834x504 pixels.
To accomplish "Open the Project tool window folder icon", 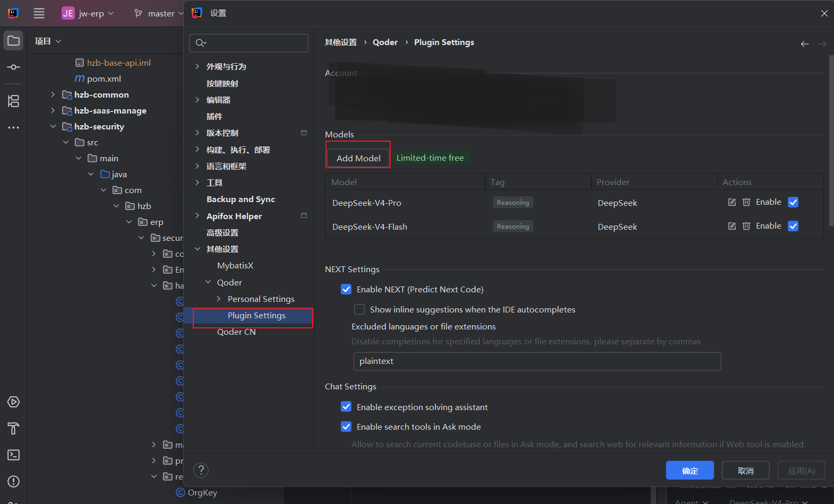I will point(13,41).
